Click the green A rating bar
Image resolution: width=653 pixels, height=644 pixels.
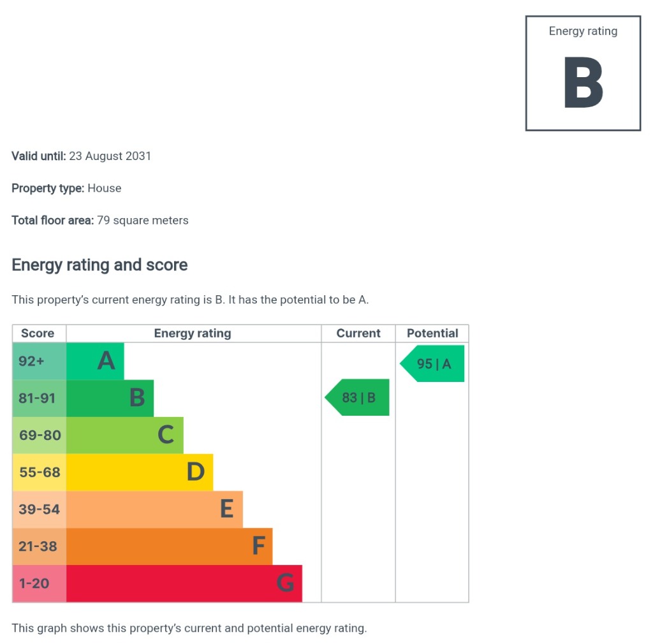(96, 362)
